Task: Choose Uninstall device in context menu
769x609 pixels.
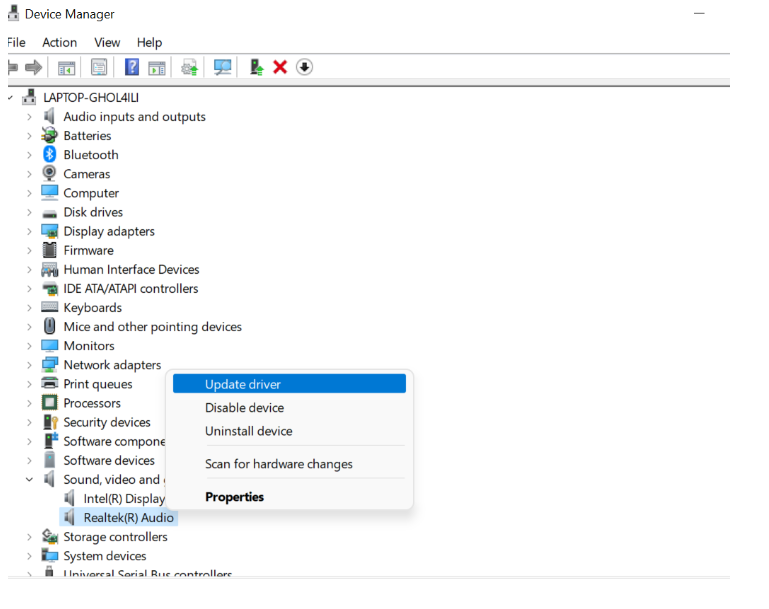Action: 289,431
